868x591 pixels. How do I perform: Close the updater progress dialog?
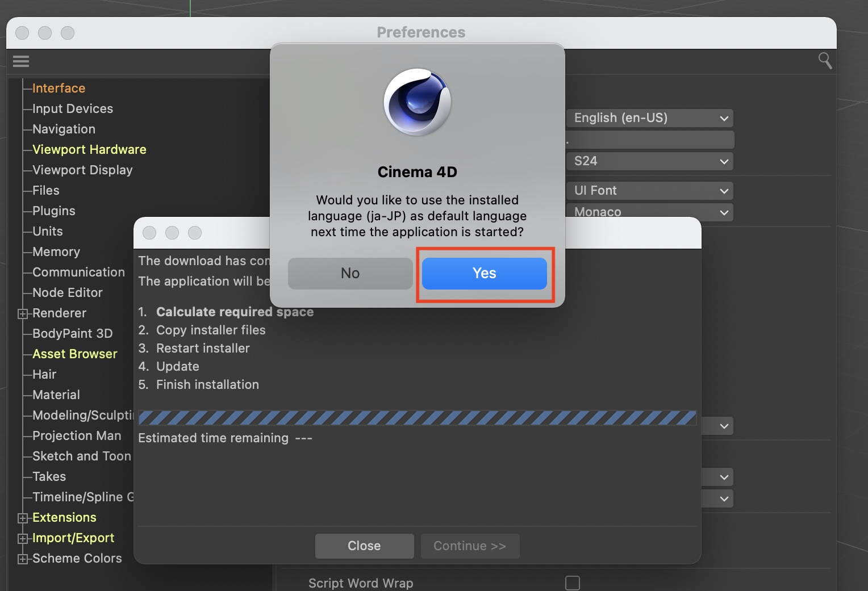tap(364, 546)
